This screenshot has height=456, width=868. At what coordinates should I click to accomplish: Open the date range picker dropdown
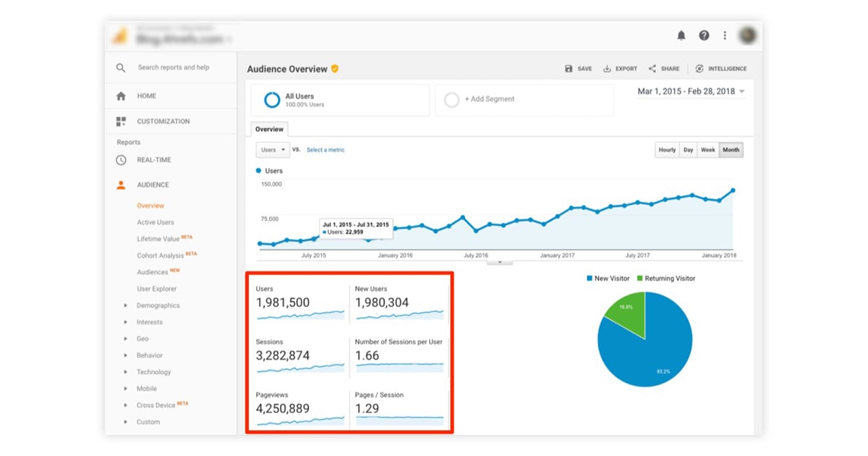[691, 92]
